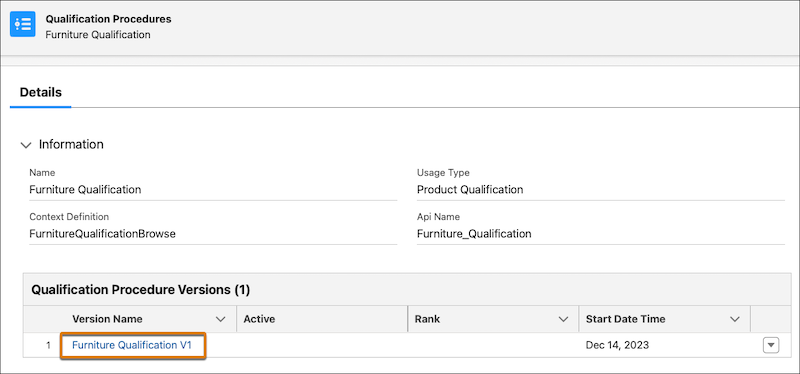Click Furniture Qualification subtitle in header
The image size is (800, 374).
(x=98, y=35)
